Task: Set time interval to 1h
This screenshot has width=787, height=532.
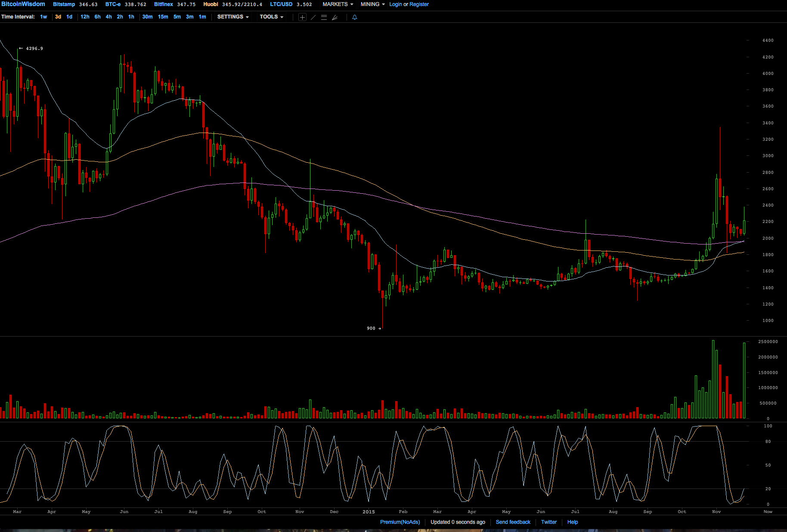Action: coord(131,17)
